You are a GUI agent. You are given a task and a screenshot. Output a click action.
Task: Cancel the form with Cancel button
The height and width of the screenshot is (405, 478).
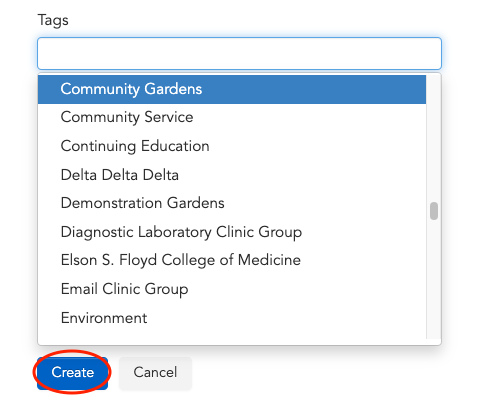point(155,373)
